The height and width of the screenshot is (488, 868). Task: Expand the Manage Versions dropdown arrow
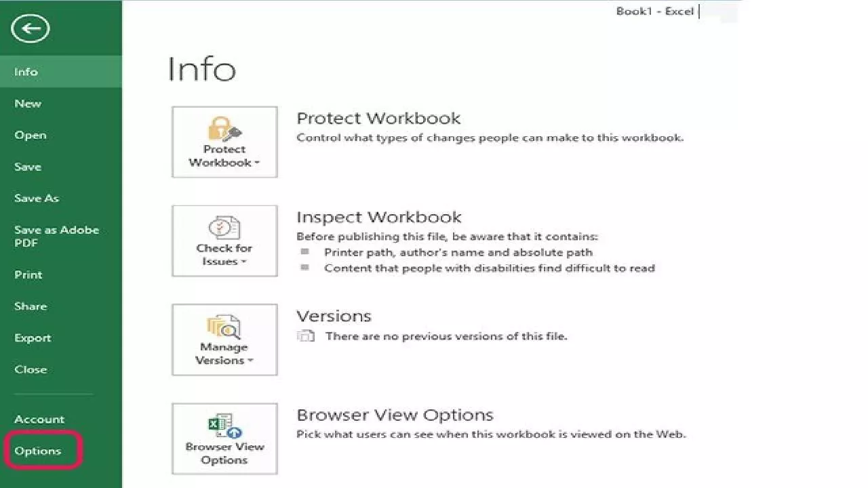pos(250,361)
